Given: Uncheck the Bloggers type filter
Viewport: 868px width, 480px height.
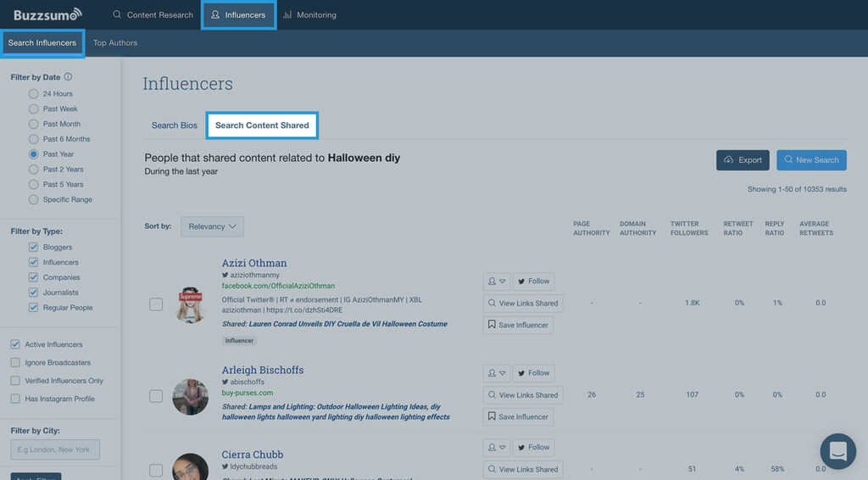Looking at the screenshot, I should [33, 248].
